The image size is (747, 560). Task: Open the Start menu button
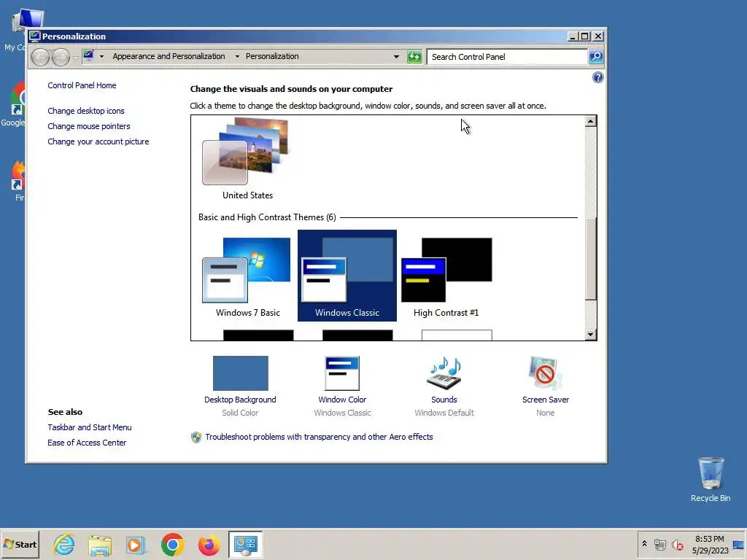tap(20, 544)
